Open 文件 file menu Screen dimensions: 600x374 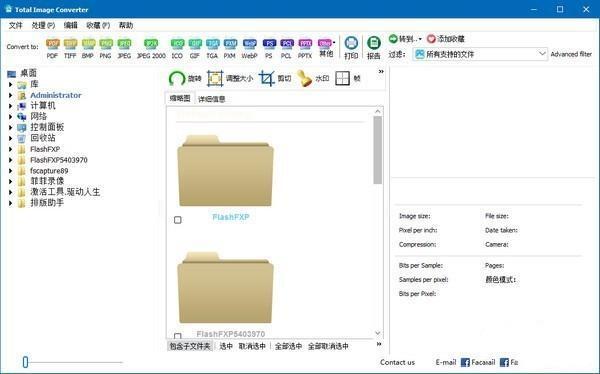pos(16,25)
